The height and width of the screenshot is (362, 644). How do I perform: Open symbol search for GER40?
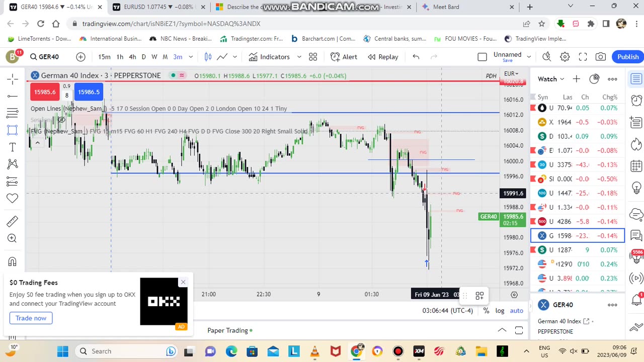[44, 57]
